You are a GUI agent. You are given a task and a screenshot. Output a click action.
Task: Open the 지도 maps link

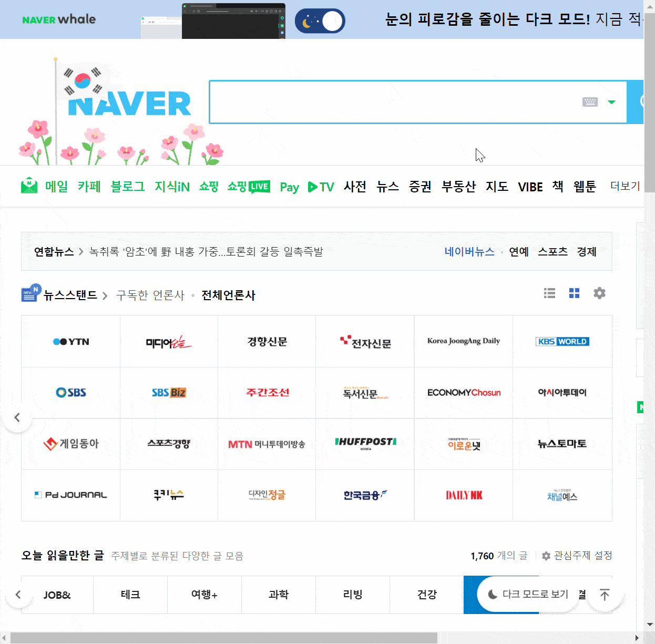click(x=497, y=186)
